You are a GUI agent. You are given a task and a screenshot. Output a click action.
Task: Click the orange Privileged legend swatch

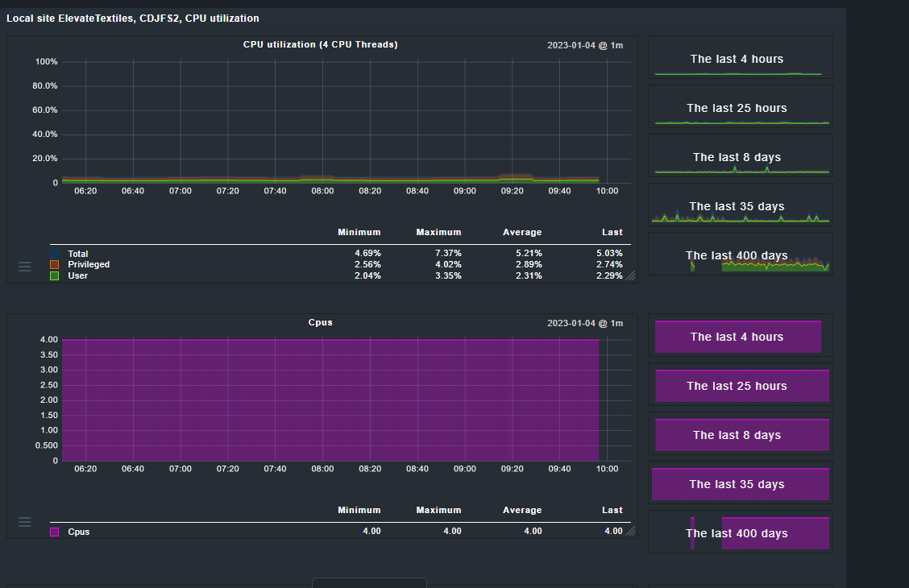point(55,265)
